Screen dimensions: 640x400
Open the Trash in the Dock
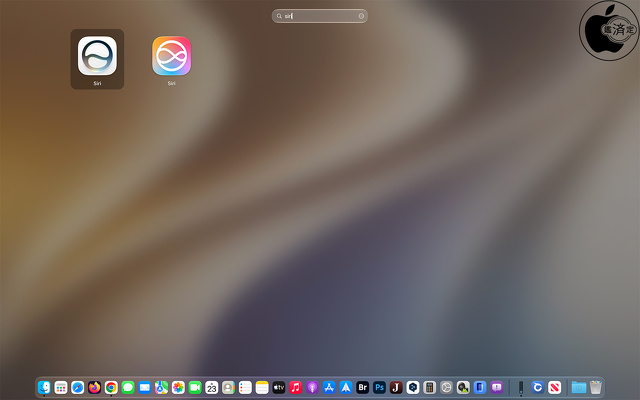[596, 387]
